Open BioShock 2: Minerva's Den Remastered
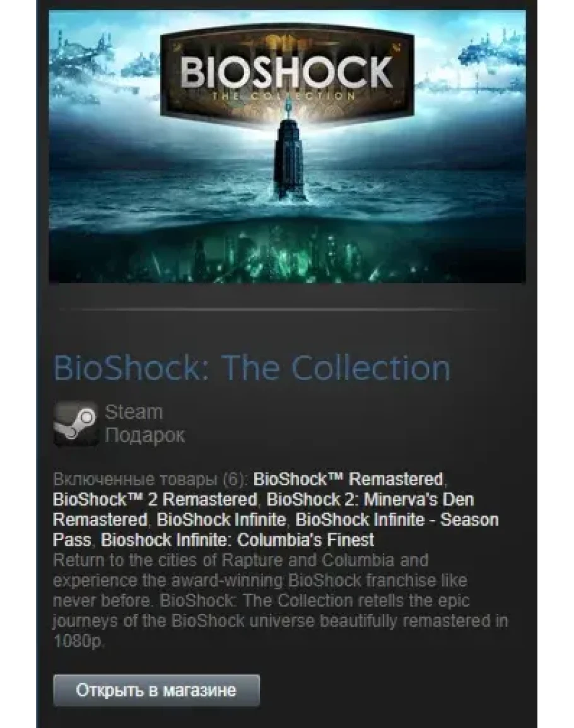 point(263,509)
